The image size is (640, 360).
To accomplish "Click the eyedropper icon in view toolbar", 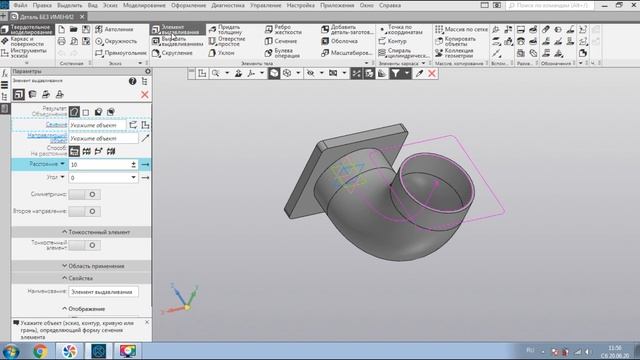I will pyautogui.click(x=419, y=73).
